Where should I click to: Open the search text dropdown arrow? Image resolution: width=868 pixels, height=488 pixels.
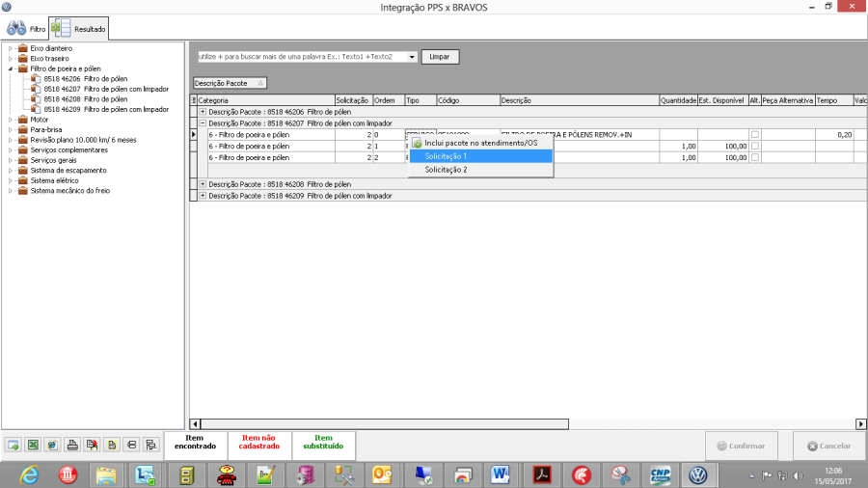[x=412, y=57]
